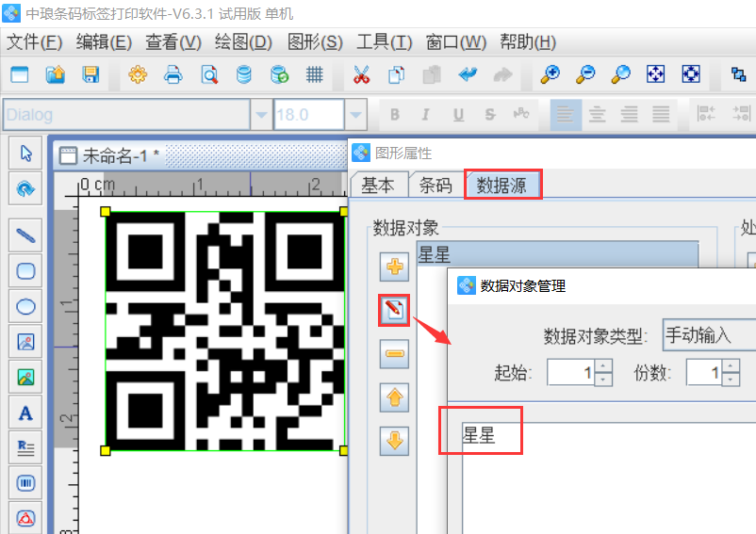Enable left text alignment
The image size is (756, 534).
(x=566, y=115)
